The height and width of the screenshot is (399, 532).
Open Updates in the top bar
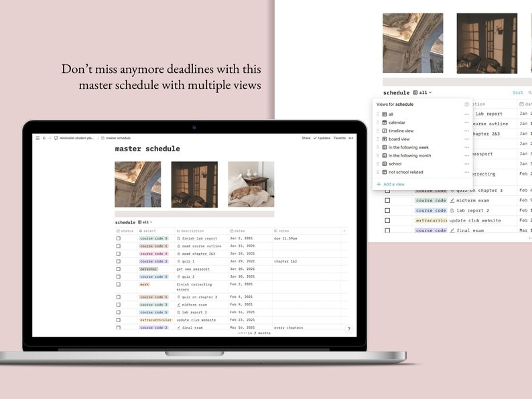point(322,138)
